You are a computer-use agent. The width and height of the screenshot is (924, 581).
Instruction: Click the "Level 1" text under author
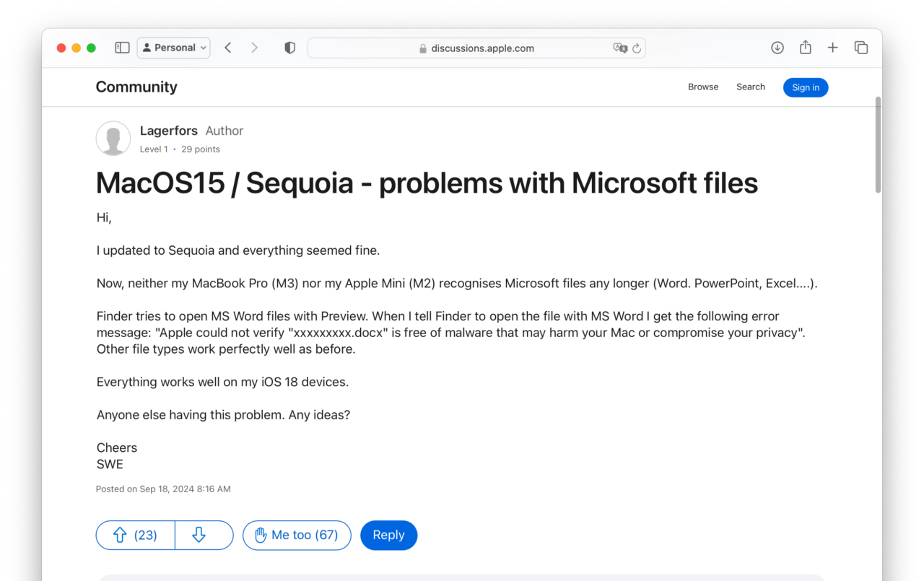click(x=154, y=149)
